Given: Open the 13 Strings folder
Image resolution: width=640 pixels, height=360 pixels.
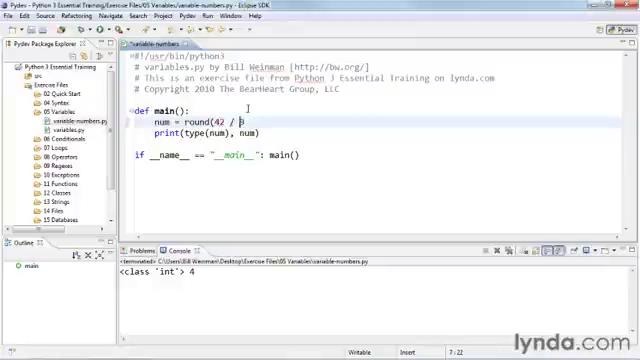Looking at the screenshot, I should pos(56,202).
